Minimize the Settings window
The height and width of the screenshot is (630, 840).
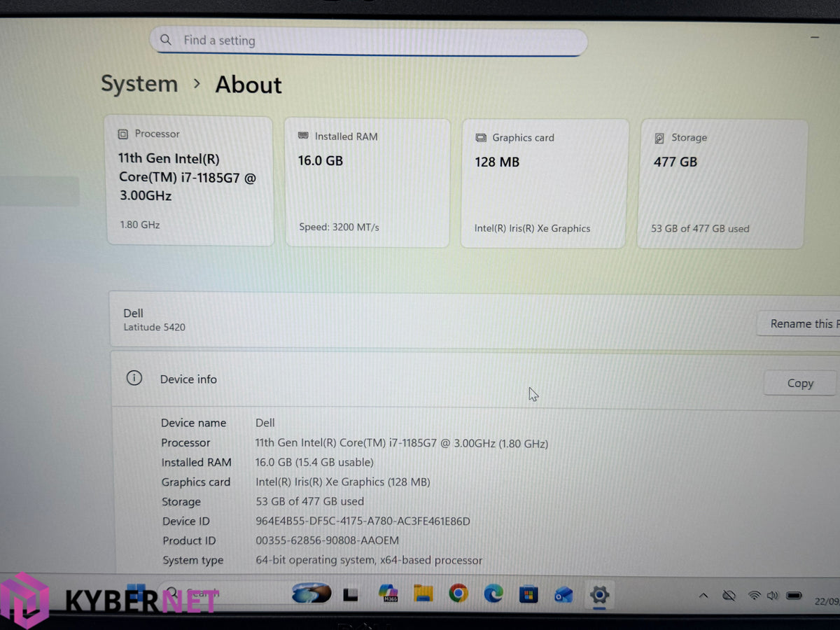pos(814,37)
